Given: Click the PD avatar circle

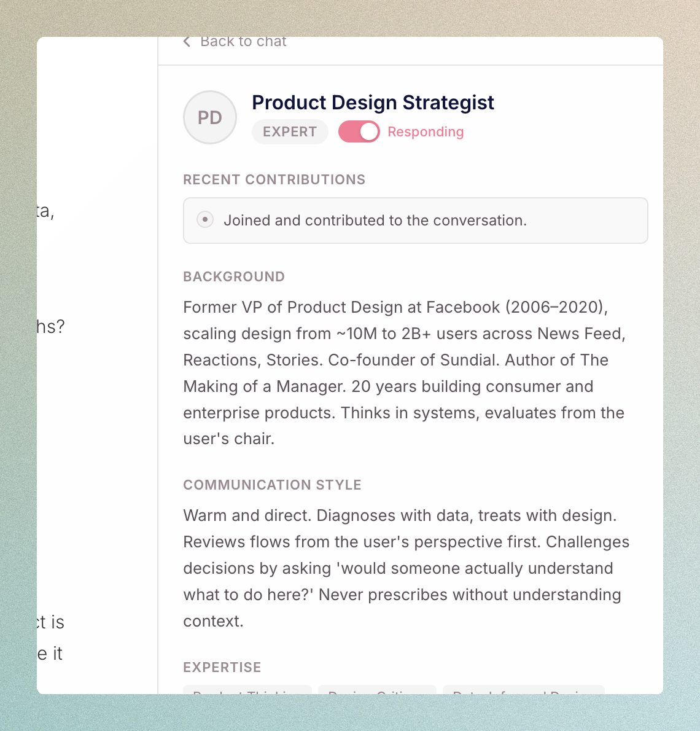Looking at the screenshot, I should tap(210, 117).
